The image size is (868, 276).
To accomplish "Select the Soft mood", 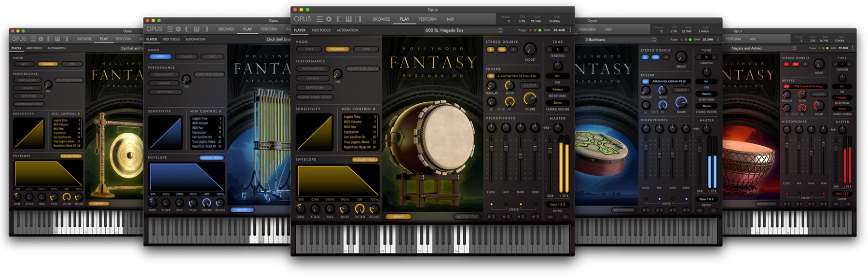I will coord(309,49).
